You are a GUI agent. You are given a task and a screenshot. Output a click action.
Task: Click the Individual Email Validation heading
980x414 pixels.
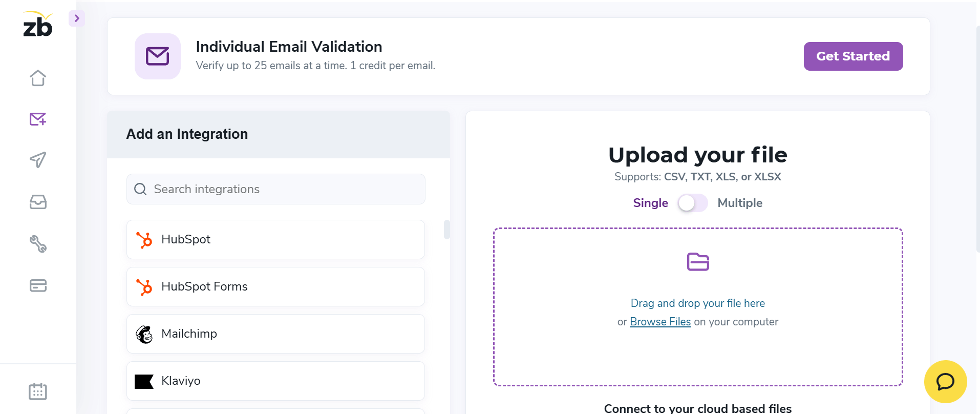[x=289, y=47]
